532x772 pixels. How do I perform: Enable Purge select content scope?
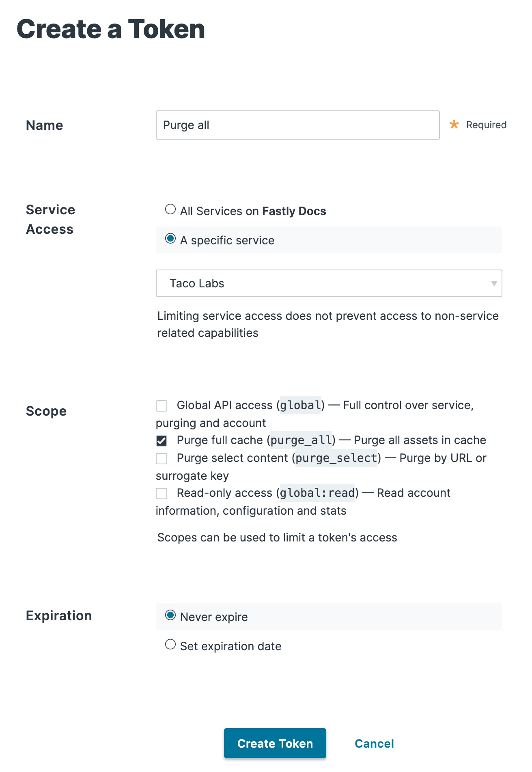pos(162,458)
